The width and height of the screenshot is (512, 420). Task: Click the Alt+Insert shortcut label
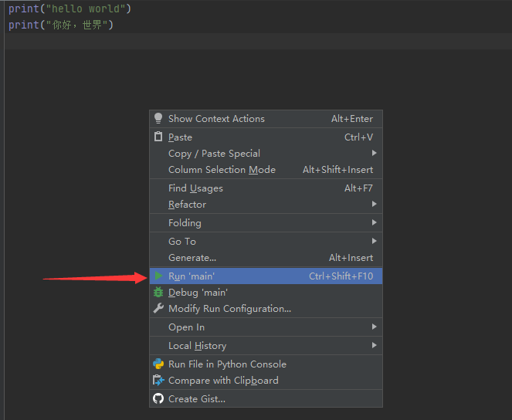(351, 258)
